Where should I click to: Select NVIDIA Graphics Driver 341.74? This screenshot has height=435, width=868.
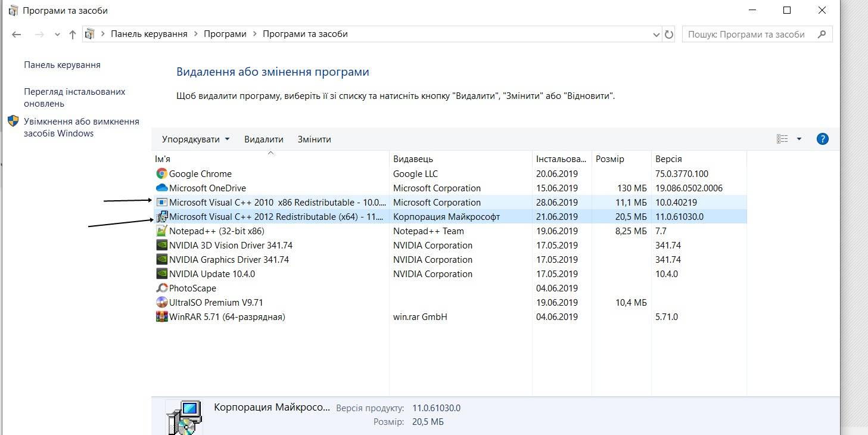point(449,260)
